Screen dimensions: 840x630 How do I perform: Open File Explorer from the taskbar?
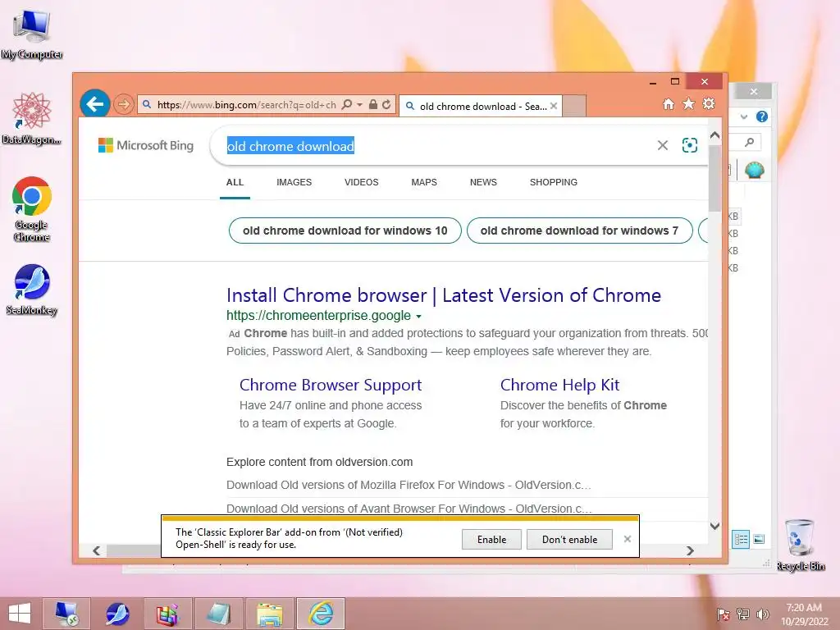pyautogui.click(x=270, y=614)
